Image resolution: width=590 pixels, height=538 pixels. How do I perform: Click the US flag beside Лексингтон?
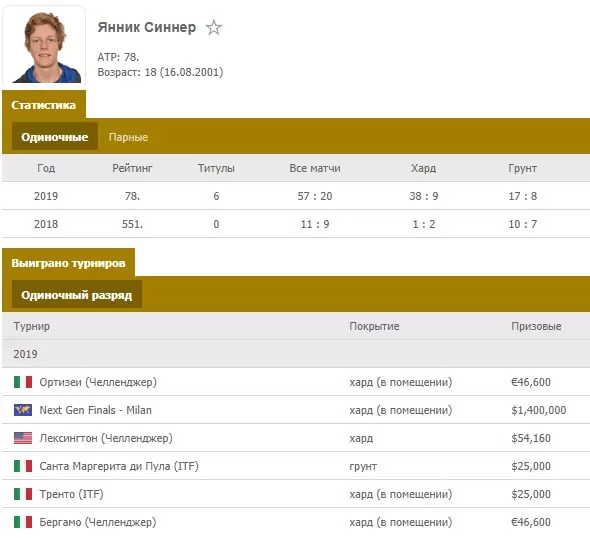[x=23, y=438]
